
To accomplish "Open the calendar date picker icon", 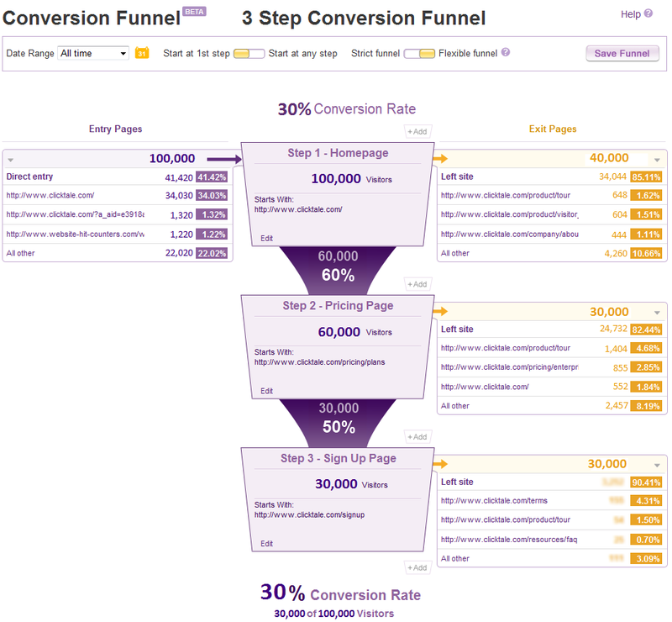I will [x=142, y=53].
